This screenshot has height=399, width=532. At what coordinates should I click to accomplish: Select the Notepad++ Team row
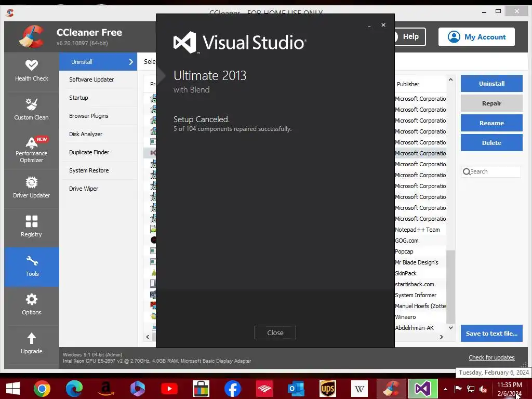coord(420,230)
